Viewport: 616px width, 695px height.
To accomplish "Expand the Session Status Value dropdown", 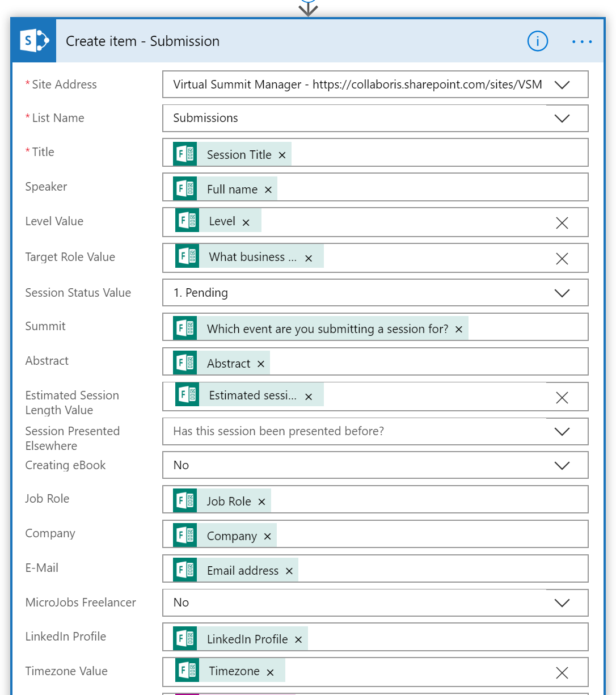I will point(562,293).
